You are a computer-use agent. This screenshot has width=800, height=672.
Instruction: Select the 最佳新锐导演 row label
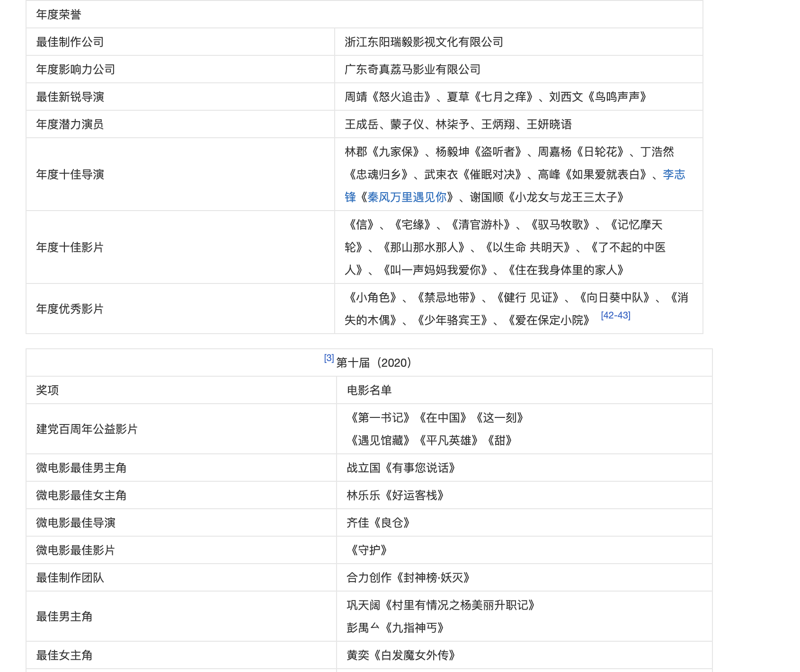(70, 97)
